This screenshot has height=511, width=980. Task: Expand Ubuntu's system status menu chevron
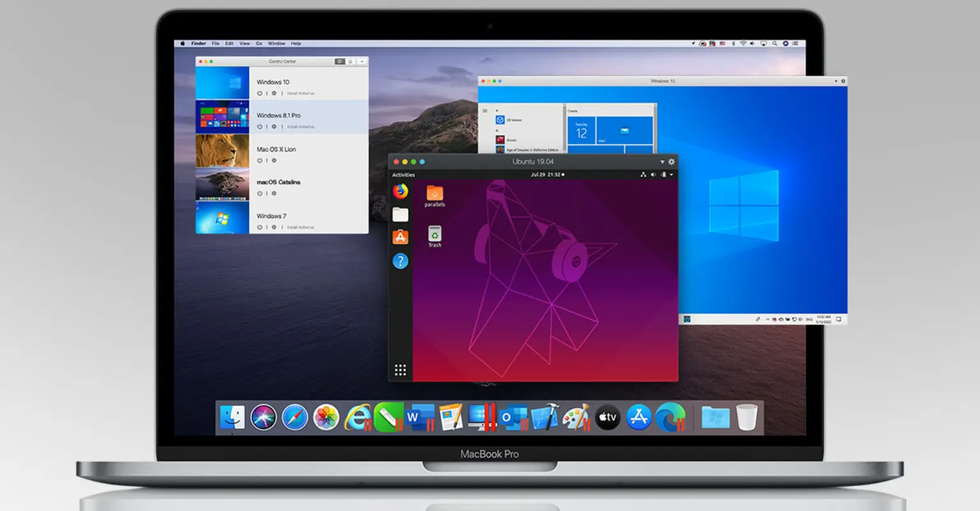671,174
